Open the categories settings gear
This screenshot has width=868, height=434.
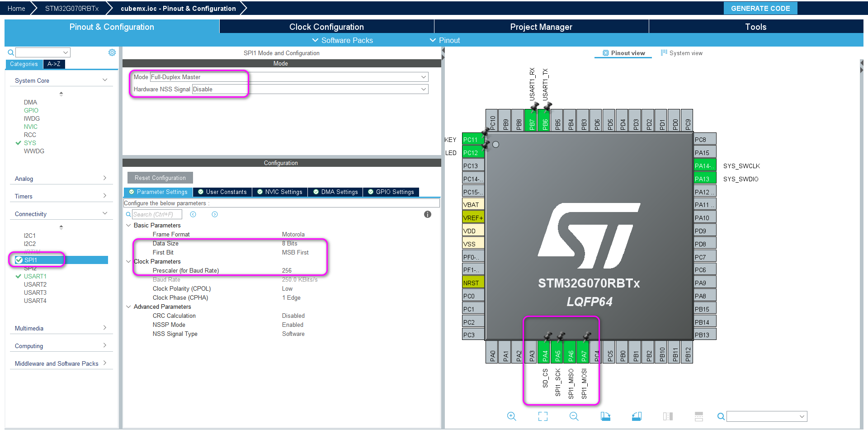pos(112,52)
